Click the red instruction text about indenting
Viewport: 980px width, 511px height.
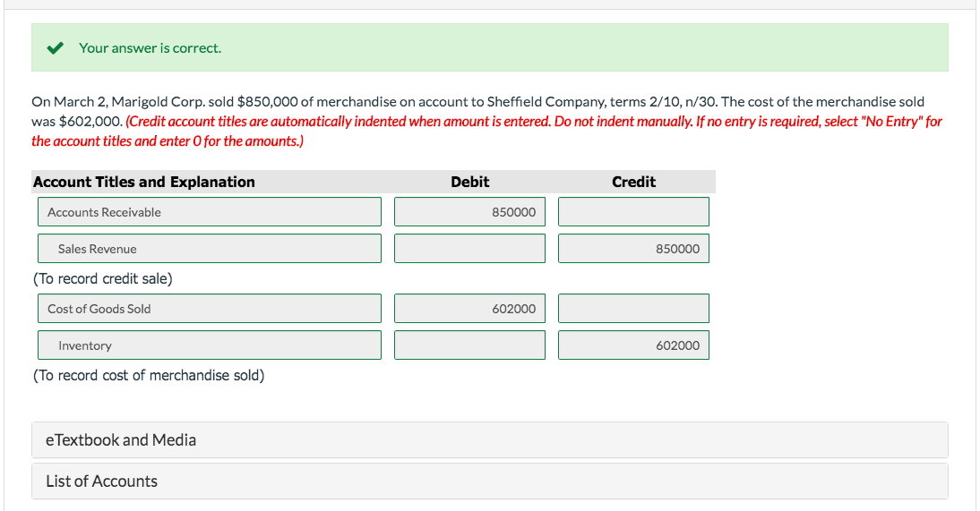pyautogui.click(x=487, y=132)
